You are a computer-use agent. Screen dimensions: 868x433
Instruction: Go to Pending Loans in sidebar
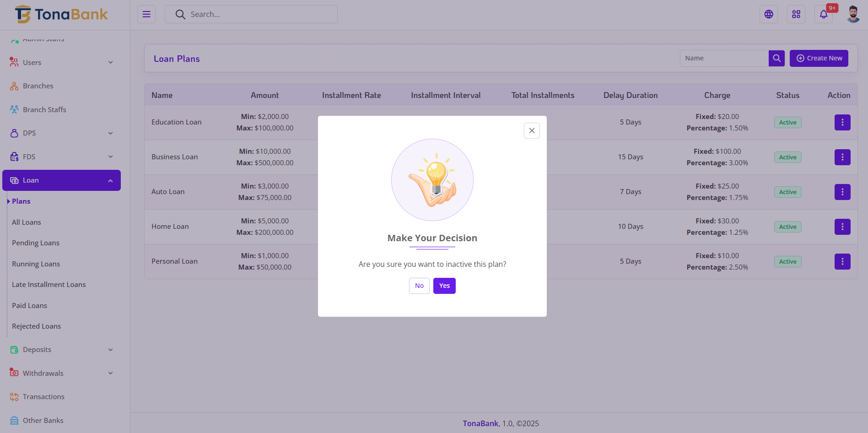[x=36, y=243]
